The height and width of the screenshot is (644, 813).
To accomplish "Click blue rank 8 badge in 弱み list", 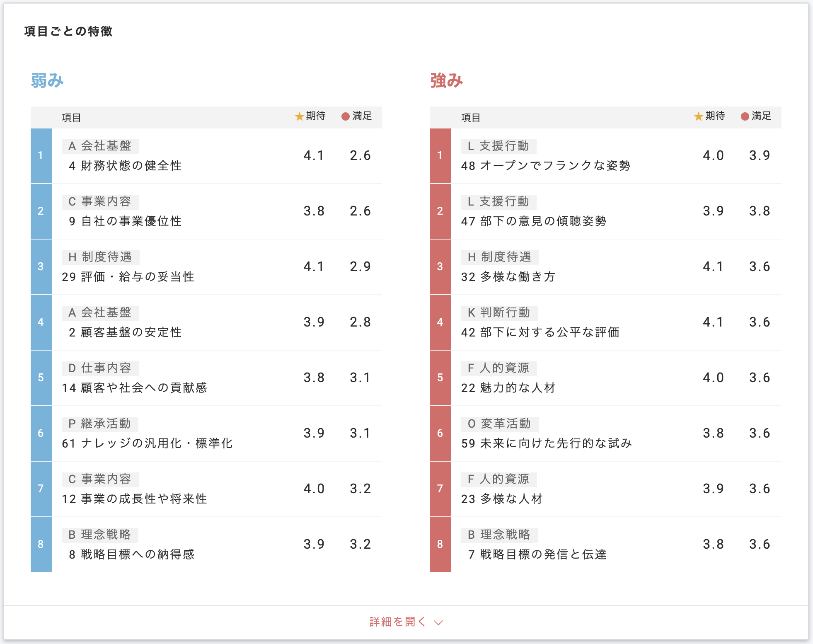I will (x=41, y=545).
